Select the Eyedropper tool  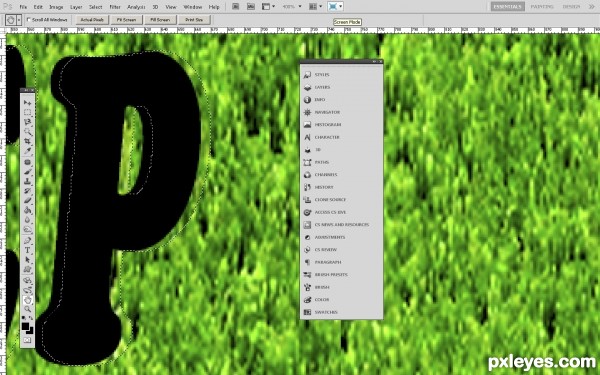coord(28,151)
